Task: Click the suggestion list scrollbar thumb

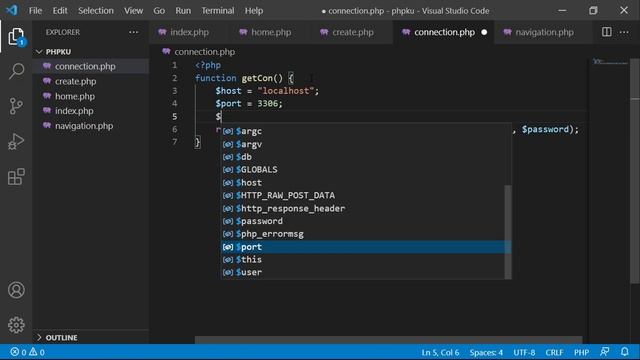Action: [x=508, y=232]
